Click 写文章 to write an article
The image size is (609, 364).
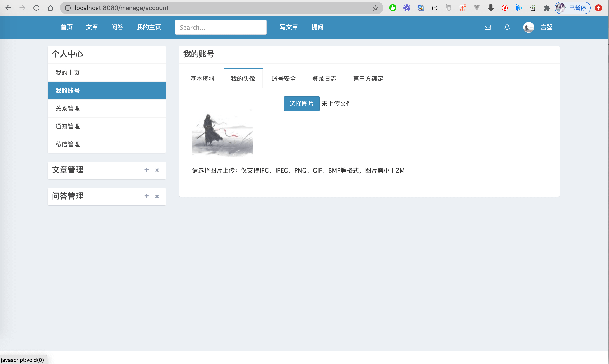point(289,27)
